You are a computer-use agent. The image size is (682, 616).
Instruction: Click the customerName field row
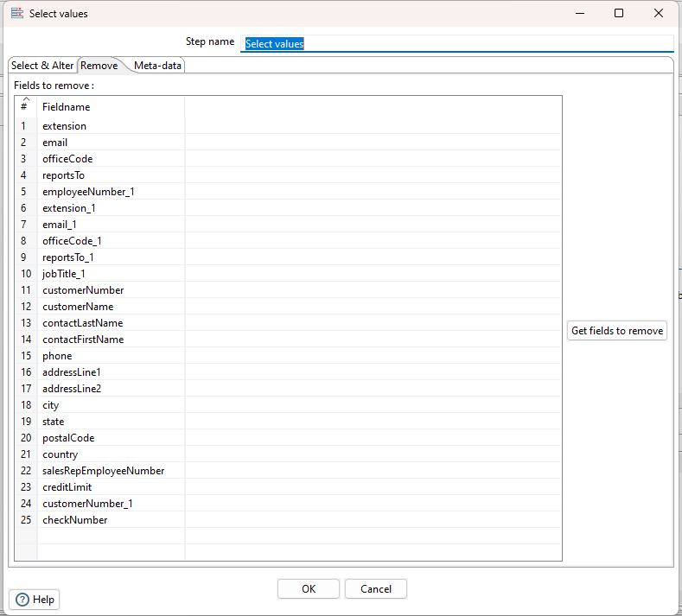(110, 307)
